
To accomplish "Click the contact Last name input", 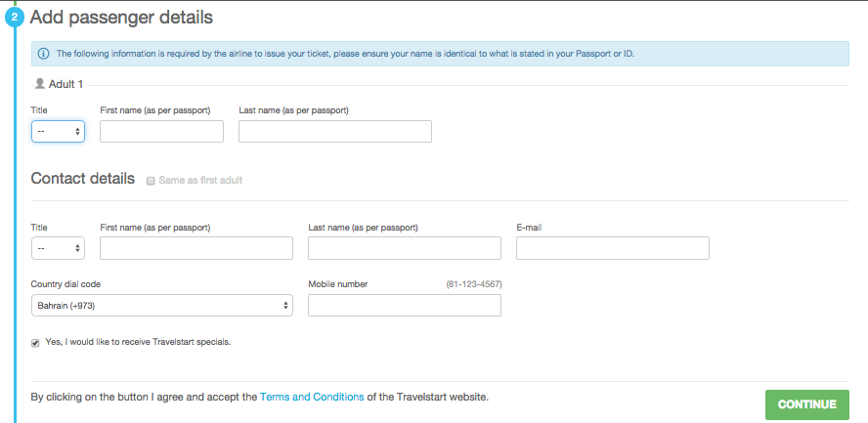I will pos(405,248).
